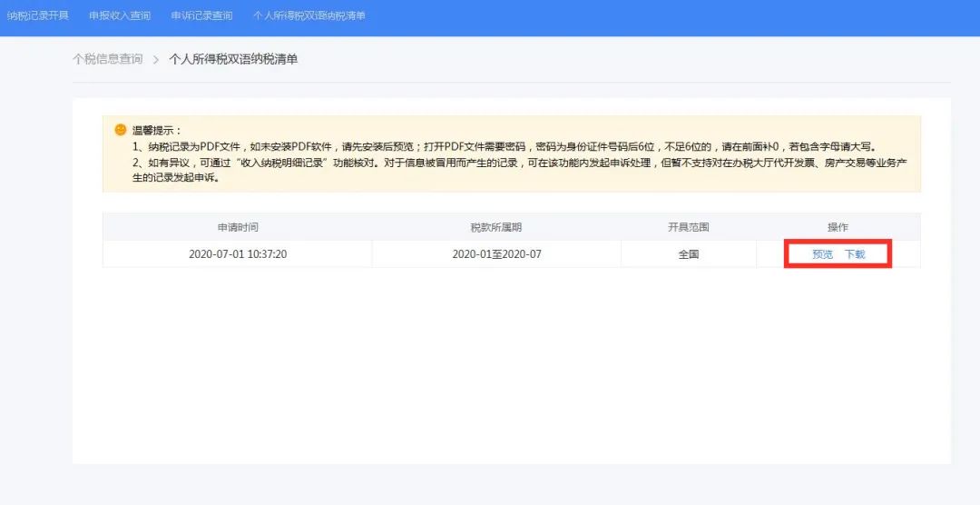Select cell 2020-07-01 10:37:20
Screen dimensions: 980x505
coord(238,254)
